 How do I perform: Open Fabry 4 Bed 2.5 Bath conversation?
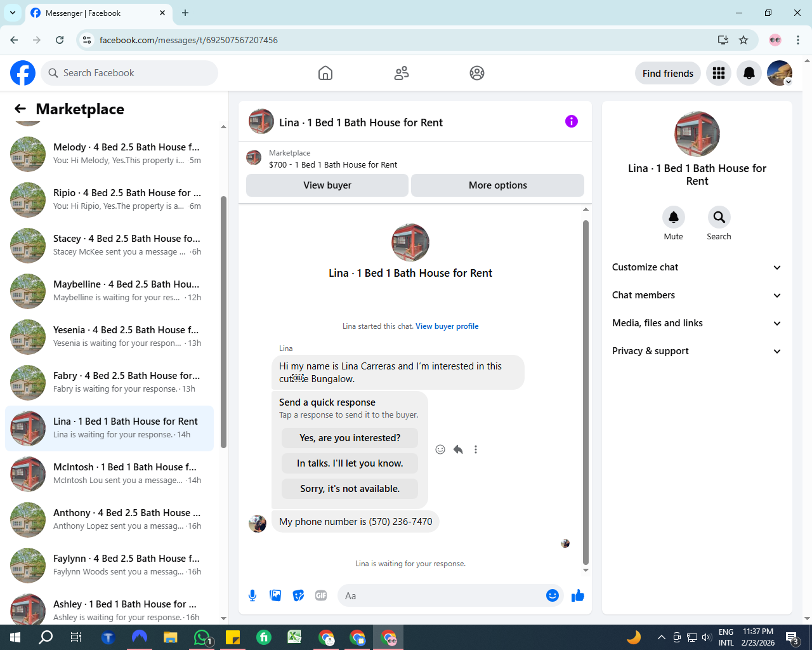[x=109, y=383]
